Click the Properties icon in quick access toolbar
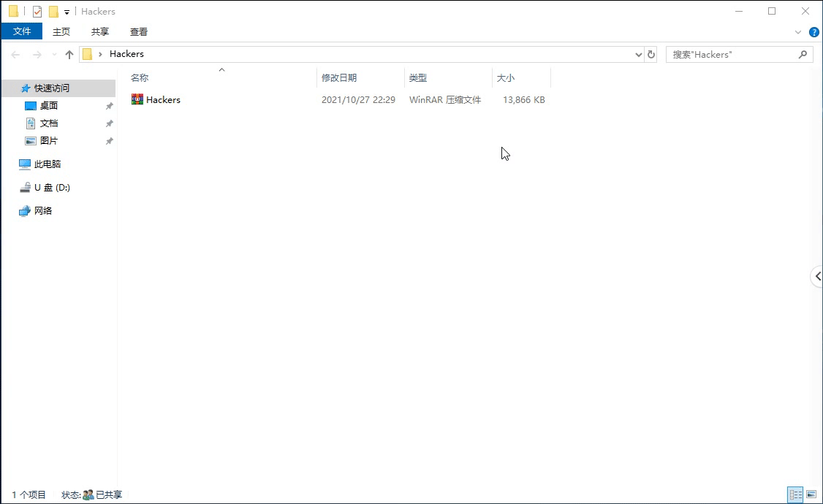The height and width of the screenshot is (504, 823). tap(37, 12)
